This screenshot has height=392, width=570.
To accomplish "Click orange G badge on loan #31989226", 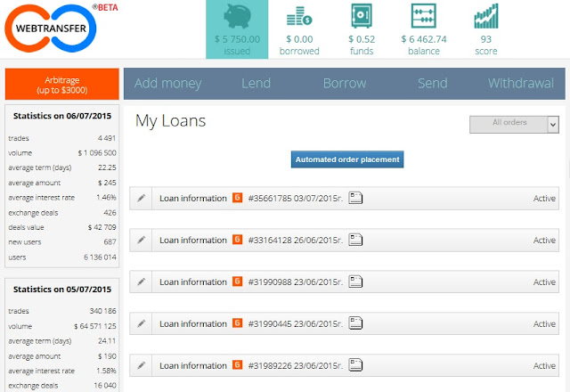I will point(238,364).
